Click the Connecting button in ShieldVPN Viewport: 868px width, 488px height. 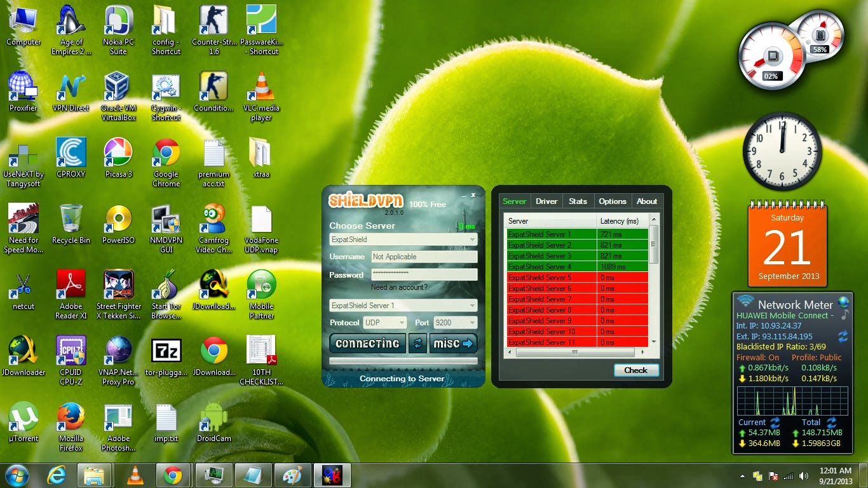pos(367,343)
